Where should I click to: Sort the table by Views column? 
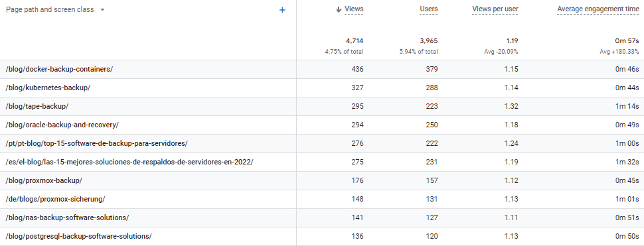(x=354, y=9)
